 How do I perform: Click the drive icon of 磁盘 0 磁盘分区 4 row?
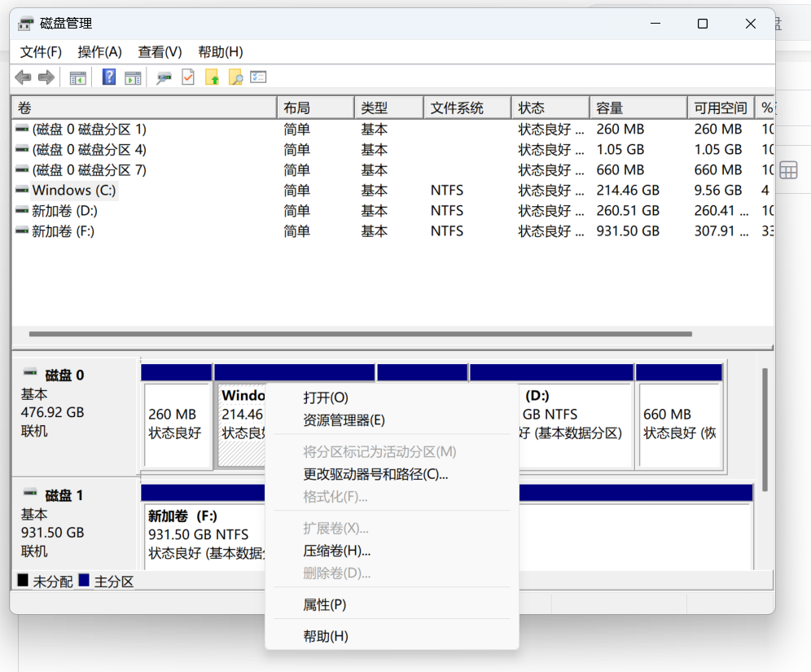tap(22, 149)
